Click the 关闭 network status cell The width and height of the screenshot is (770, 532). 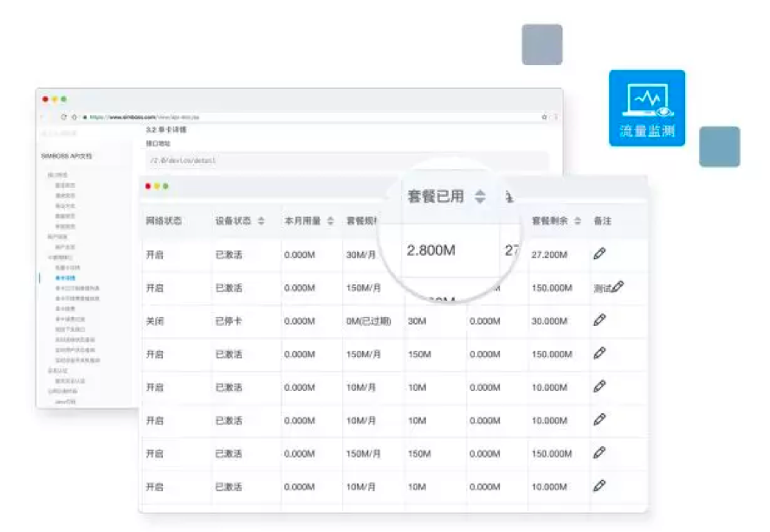pyautogui.click(x=155, y=321)
